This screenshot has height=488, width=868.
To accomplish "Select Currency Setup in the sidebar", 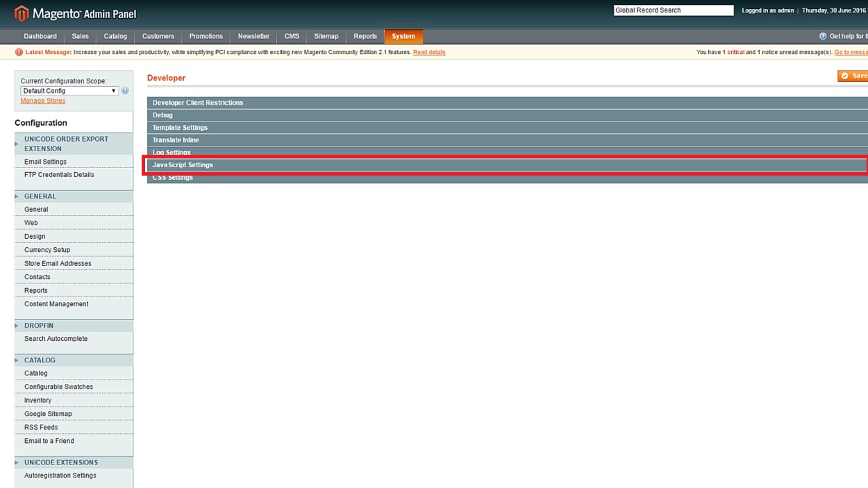I will click(x=47, y=250).
